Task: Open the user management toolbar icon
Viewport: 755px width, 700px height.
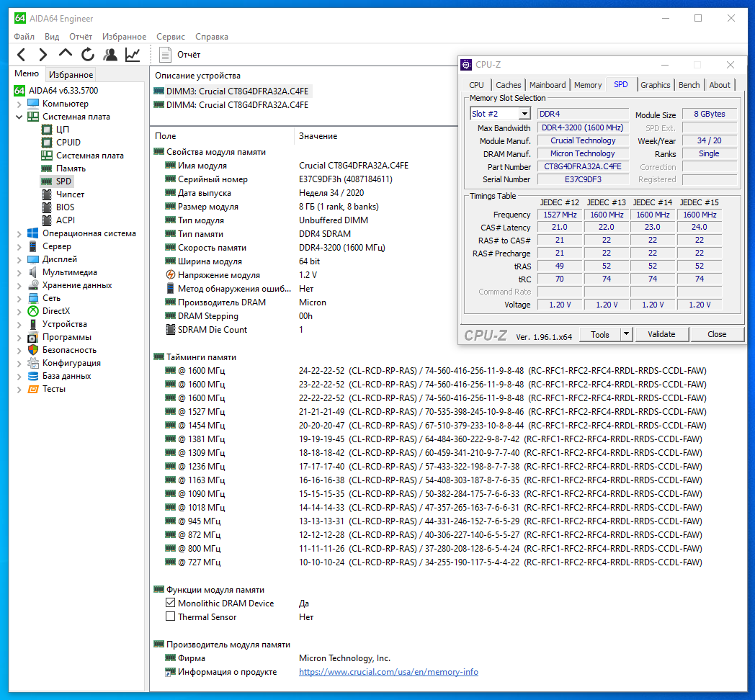Action: click(110, 54)
